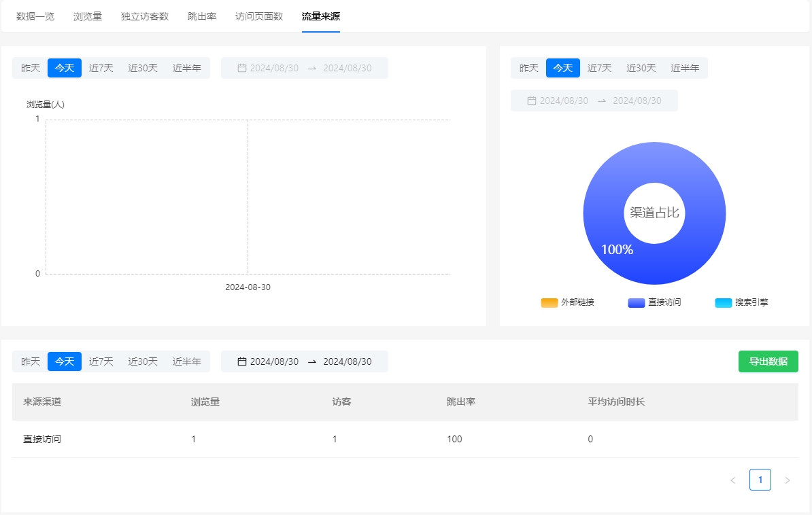Select 近半年 in line chart panel
Image resolution: width=812 pixels, height=515 pixels.
point(186,68)
